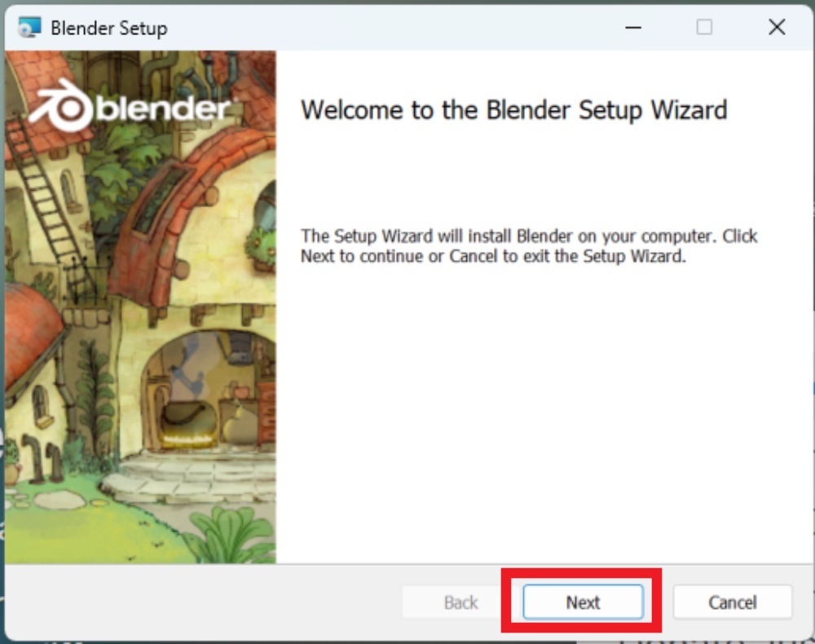
Task: Minimize the Blender Setup window
Action: [x=633, y=27]
